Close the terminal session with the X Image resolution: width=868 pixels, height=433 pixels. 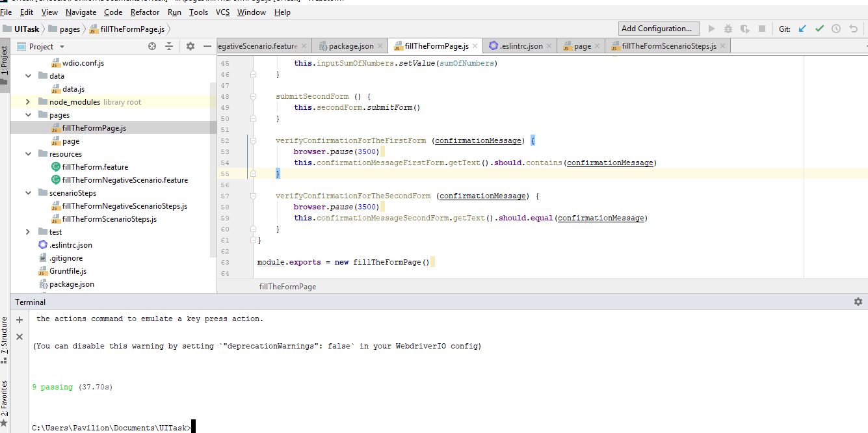coord(19,337)
